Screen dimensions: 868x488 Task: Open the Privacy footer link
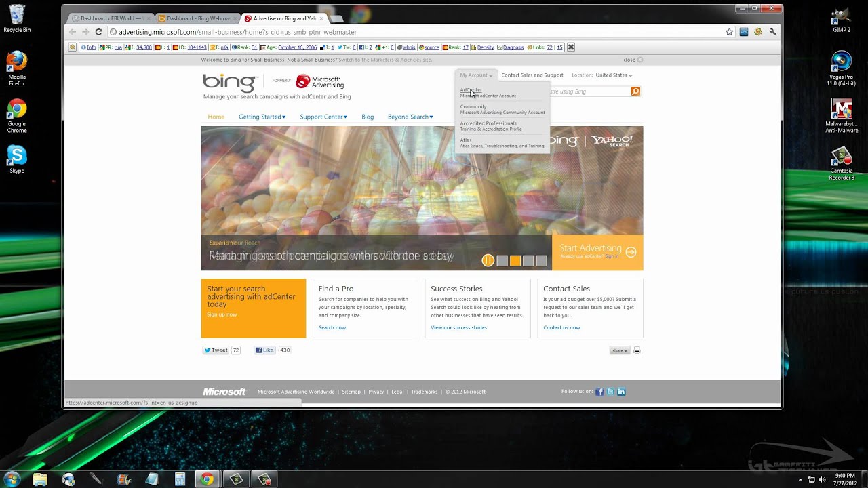pos(376,392)
